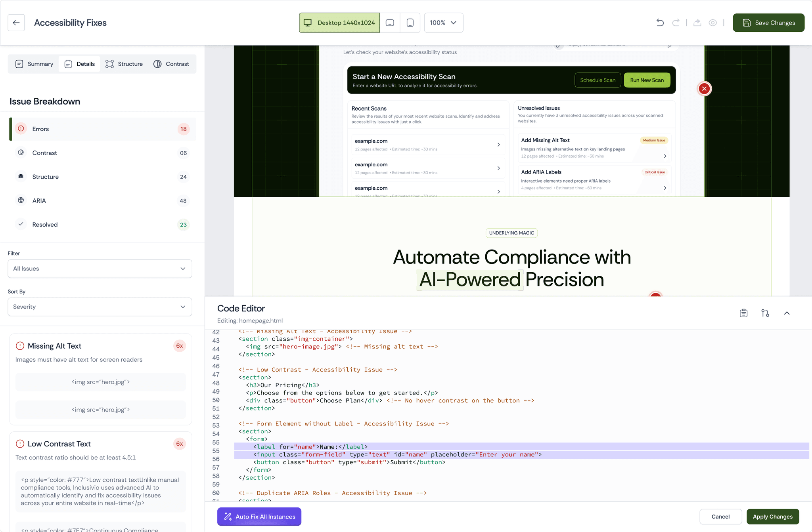Expand third example.com scan row chevron
The height and width of the screenshot is (532, 812).
(x=498, y=192)
